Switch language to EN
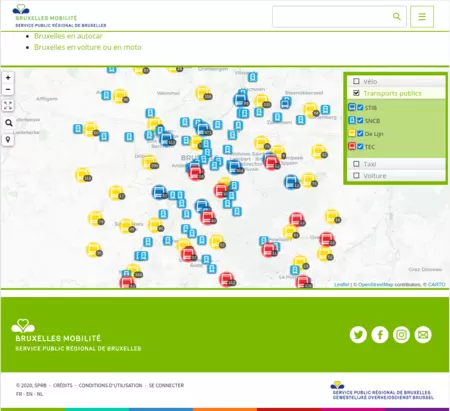450x411 pixels. (x=29, y=394)
